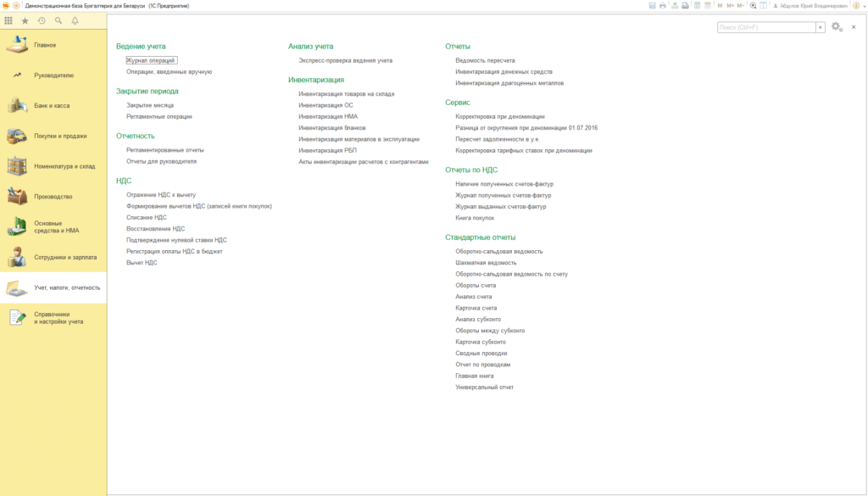
Task: Click the M+ memory add button
Action: tap(730, 6)
